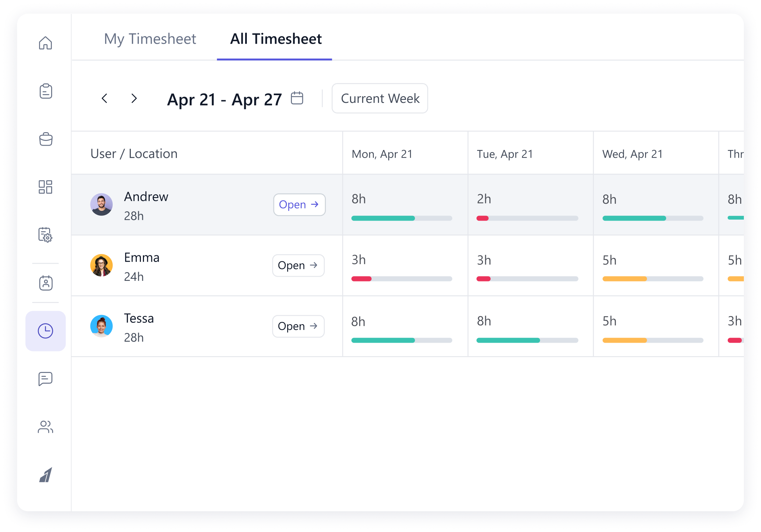Image resolution: width=761 pixels, height=532 pixels.
Task: Switch to My Timesheet tab
Action: coord(150,39)
